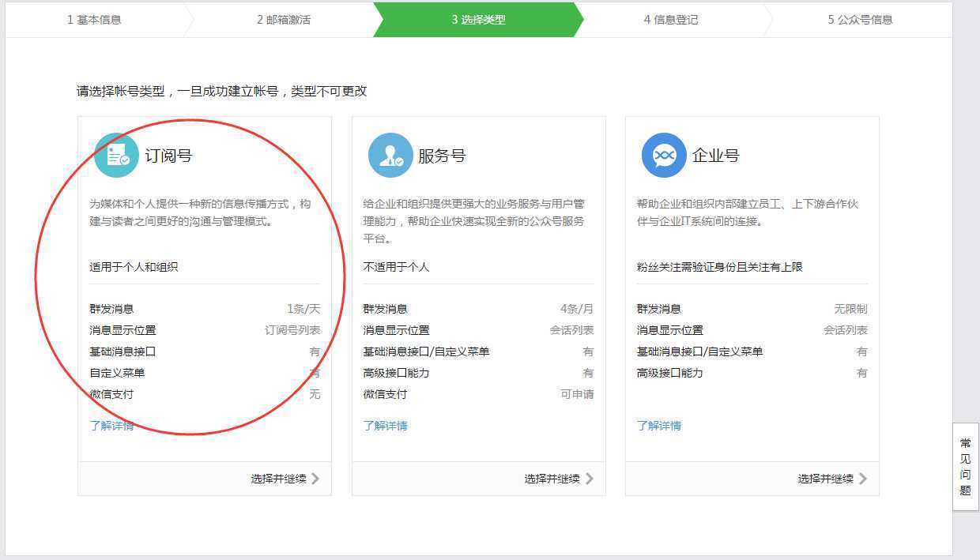
Task: Click the 企业号 chat-link icon
Action: pos(664,155)
